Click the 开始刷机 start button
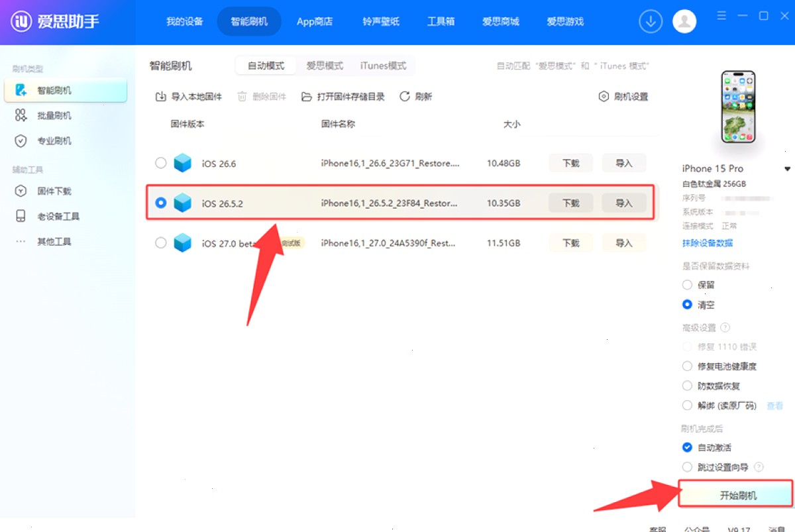The width and height of the screenshot is (795, 532). click(736, 495)
